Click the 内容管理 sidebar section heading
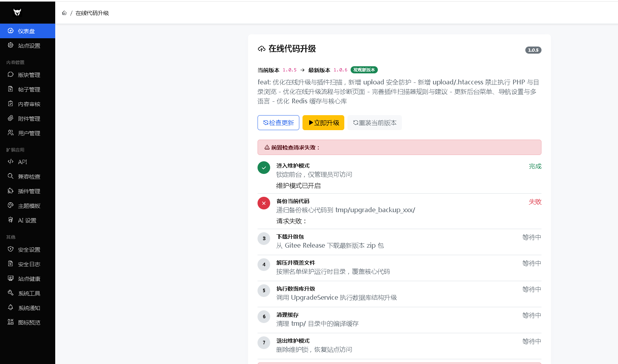This screenshot has height=364, width=618. (x=15, y=62)
